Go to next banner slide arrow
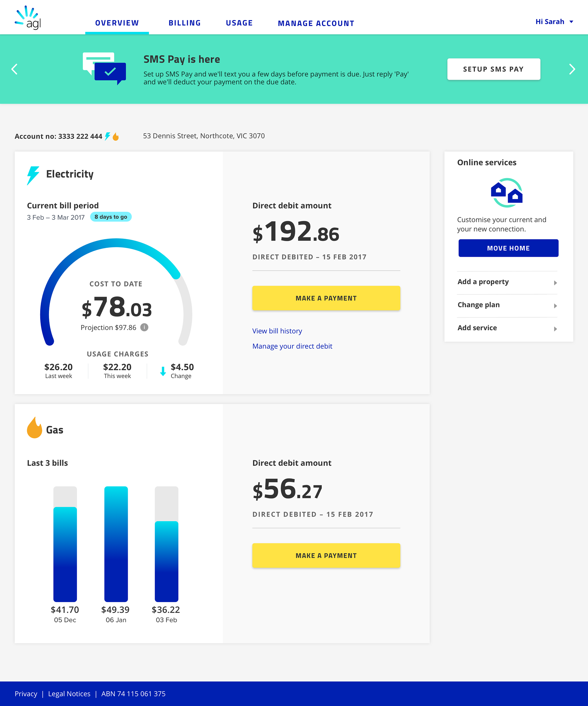Viewport: 588px width, 706px height. pyautogui.click(x=572, y=69)
